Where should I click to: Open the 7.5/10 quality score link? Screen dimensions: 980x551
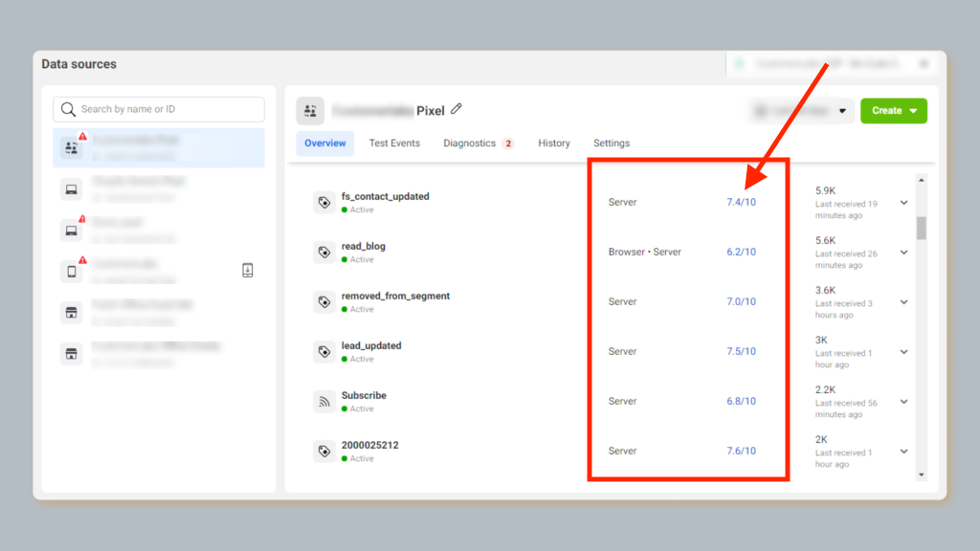742,351
